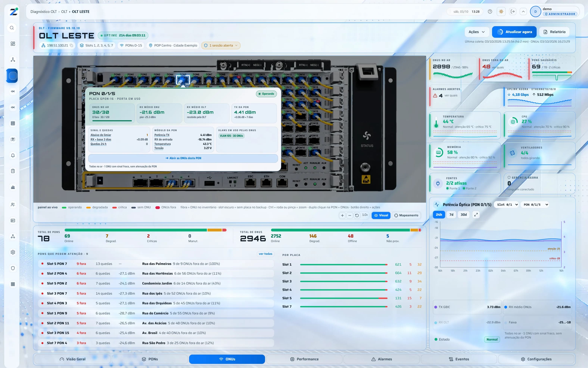Screen dimensions: 588x368
Task: Click Abrir as ONUs desta PON
Action: click(183, 158)
